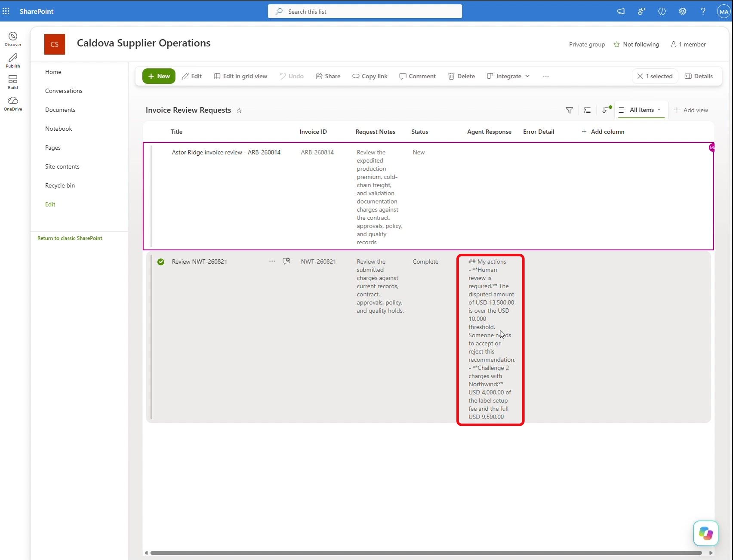Open the Publish sidebar icon
The height and width of the screenshot is (560, 733).
click(x=13, y=61)
